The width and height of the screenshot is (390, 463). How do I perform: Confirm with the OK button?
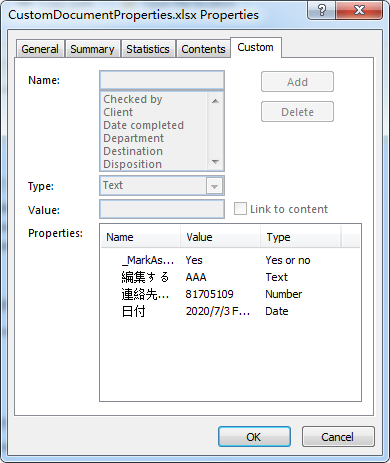point(254,437)
